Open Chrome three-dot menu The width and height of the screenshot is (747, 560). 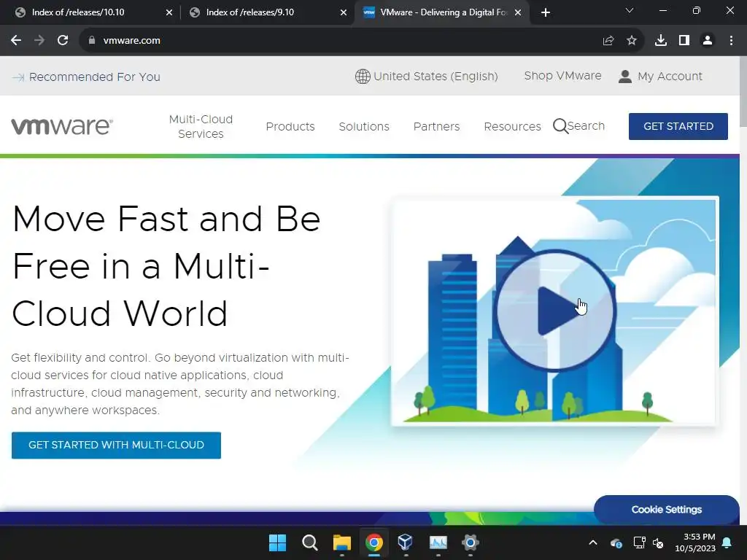(731, 41)
